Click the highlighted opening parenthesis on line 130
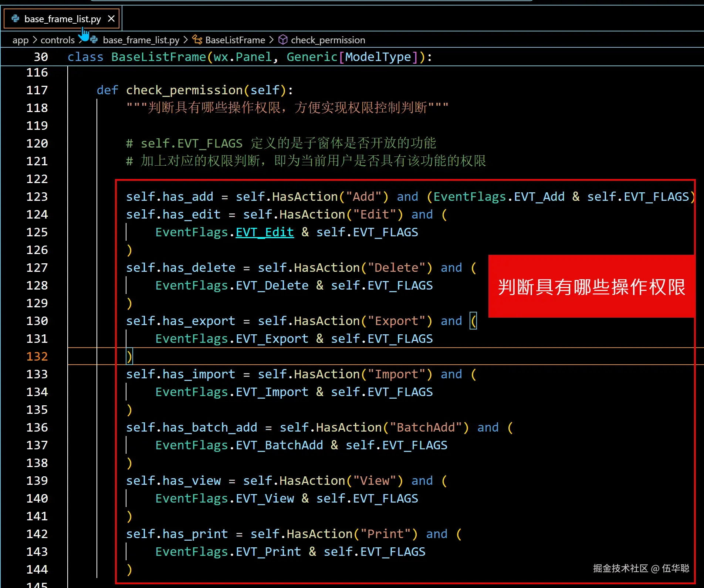The image size is (704, 588). (x=473, y=321)
